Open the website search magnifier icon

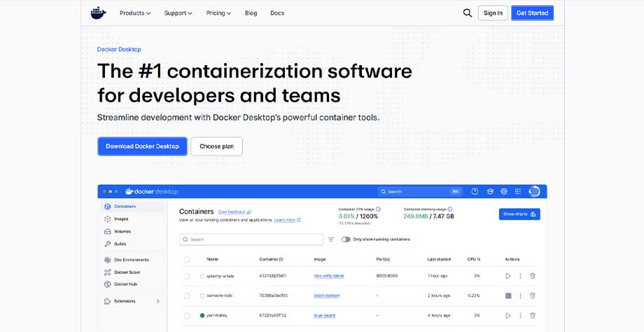(x=468, y=13)
